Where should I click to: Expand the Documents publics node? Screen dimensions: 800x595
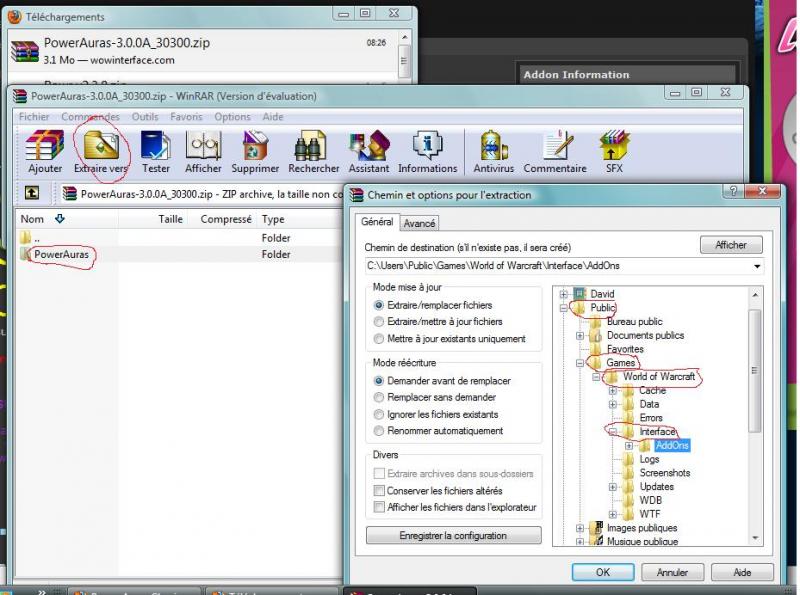(580, 335)
